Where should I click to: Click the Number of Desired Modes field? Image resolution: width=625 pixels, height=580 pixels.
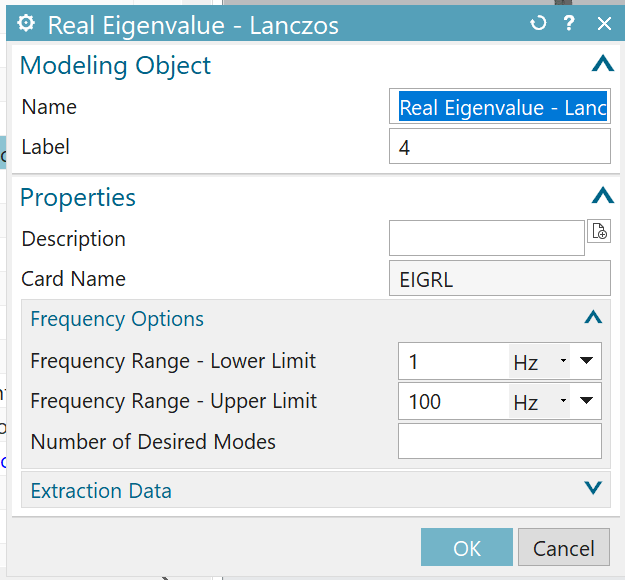coord(499,441)
